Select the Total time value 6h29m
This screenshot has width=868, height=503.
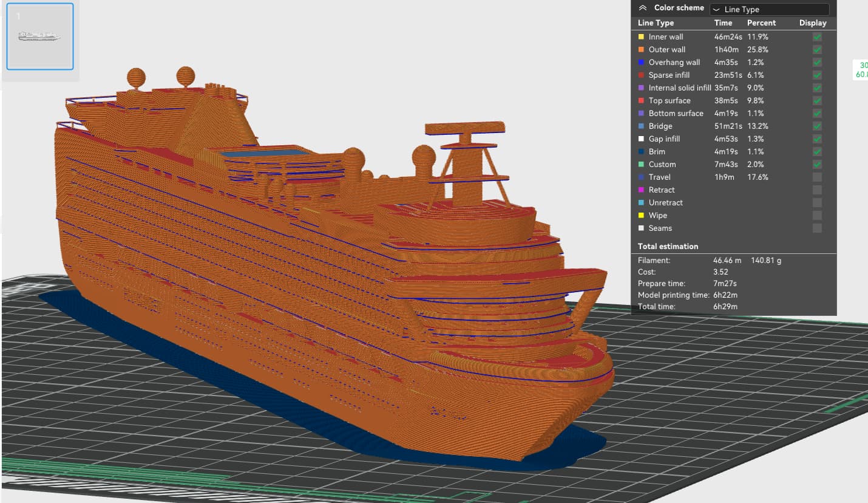725,306
